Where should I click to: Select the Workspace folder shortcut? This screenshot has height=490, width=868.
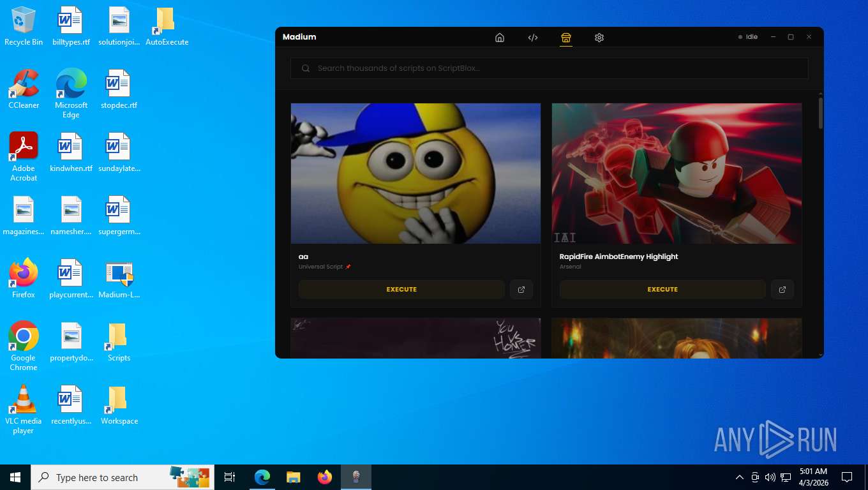(119, 405)
